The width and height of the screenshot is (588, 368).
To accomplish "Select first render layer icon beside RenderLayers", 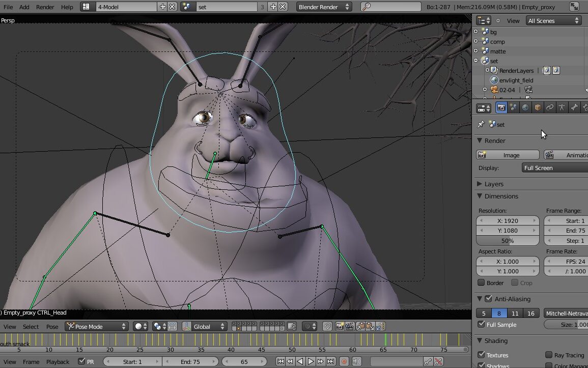I will point(547,70).
